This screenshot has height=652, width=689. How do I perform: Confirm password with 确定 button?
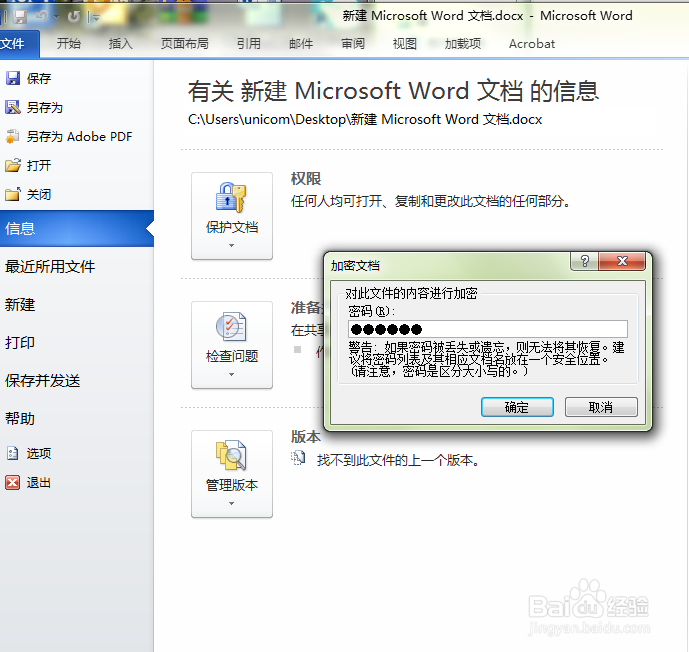[517, 407]
